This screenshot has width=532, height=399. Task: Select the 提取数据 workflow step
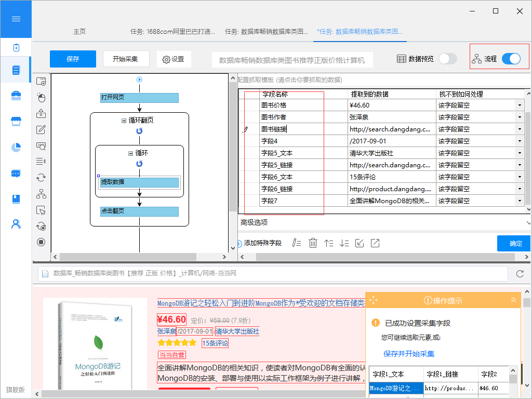[139, 182]
